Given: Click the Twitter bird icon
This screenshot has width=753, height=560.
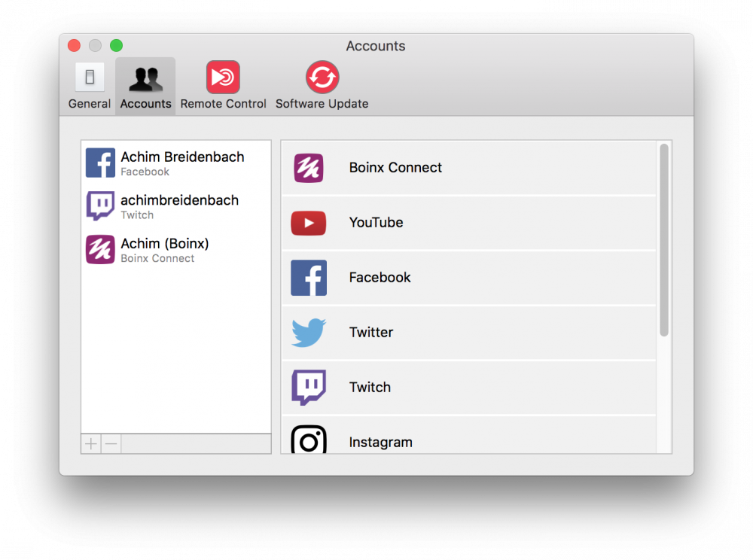Looking at the screenshot, I should pyautogui.click(x=308, y=332).
